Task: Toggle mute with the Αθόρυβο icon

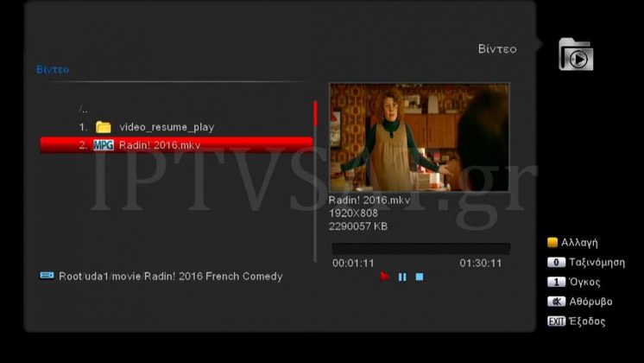Action: click(556, 302)
